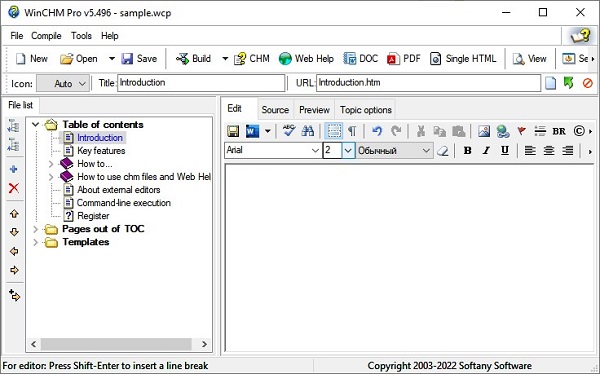Click the blue plus add icon in sidebar
This screenshot has height=374, width=600.
pos(14,169)
